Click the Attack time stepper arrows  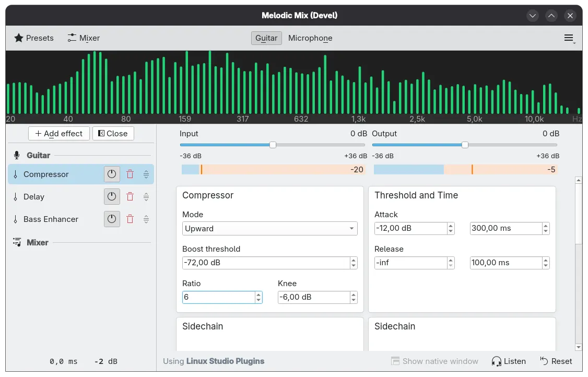546,228
